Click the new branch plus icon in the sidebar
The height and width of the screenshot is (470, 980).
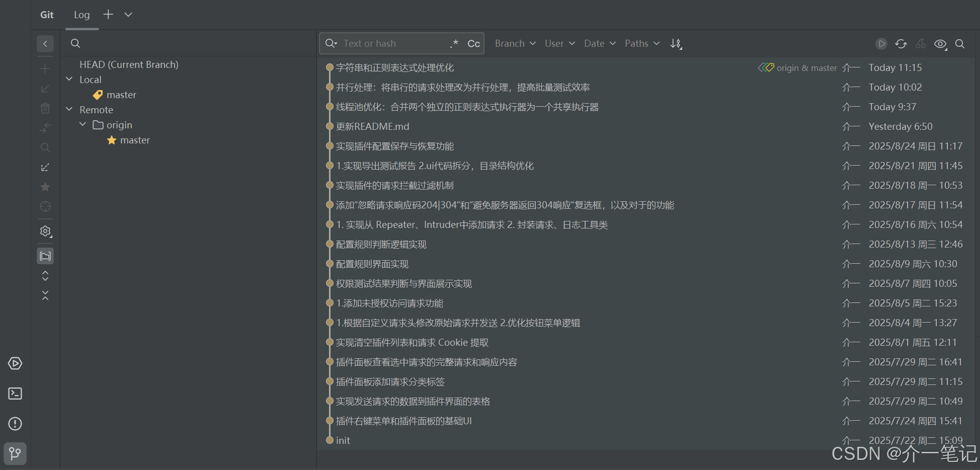(45, 68)
